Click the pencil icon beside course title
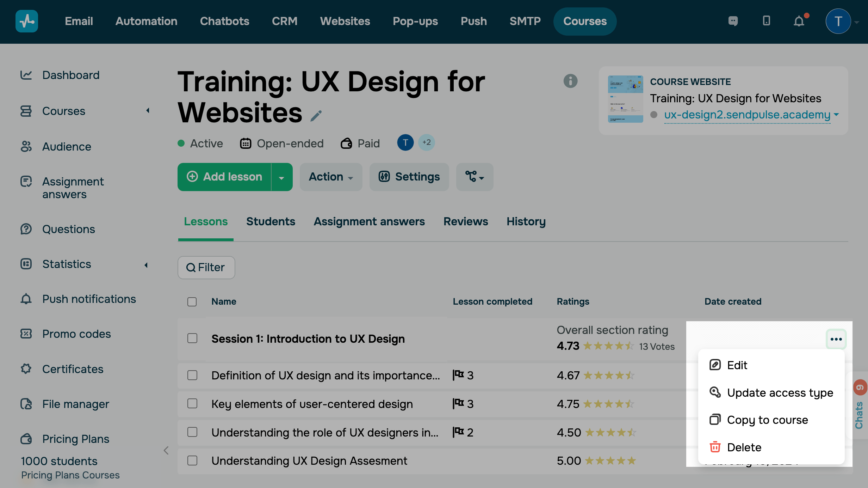 pos(316,115)
